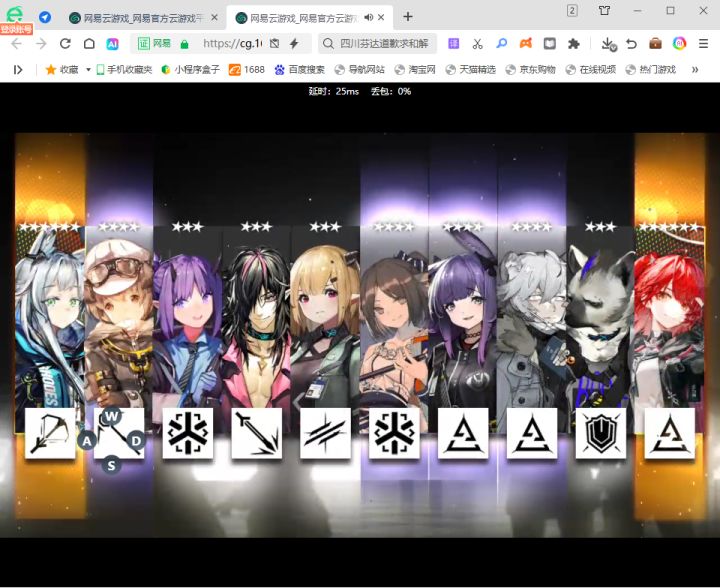Open the scissors screenshot tool
The height and width of the screenshot is (588, 720).
coord(478,44)
